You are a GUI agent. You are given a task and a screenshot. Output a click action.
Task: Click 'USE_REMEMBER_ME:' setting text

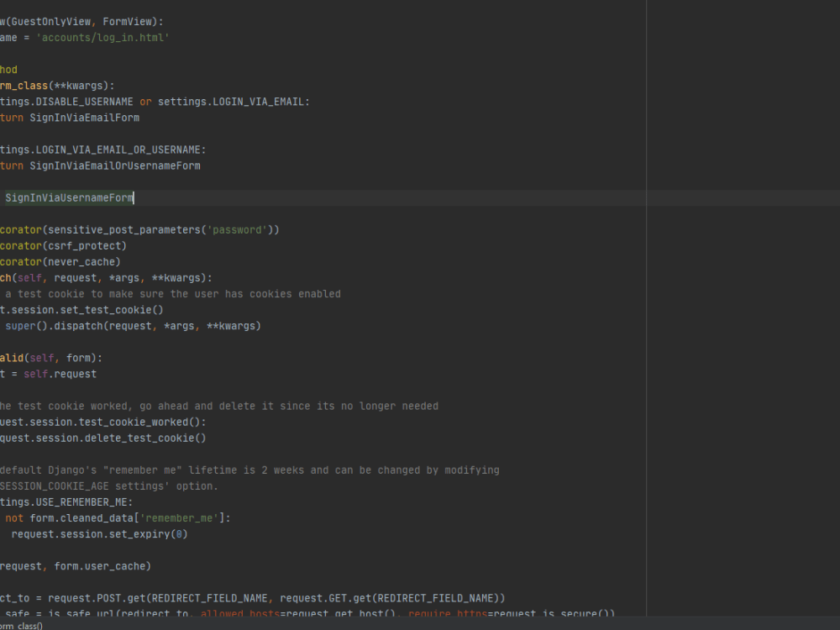[85, 502]
